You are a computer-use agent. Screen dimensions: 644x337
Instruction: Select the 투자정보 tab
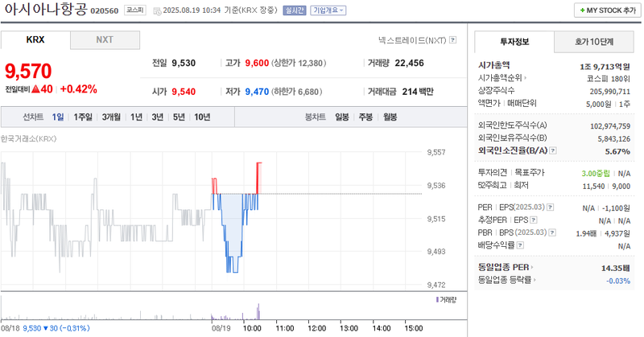[514, 42]
